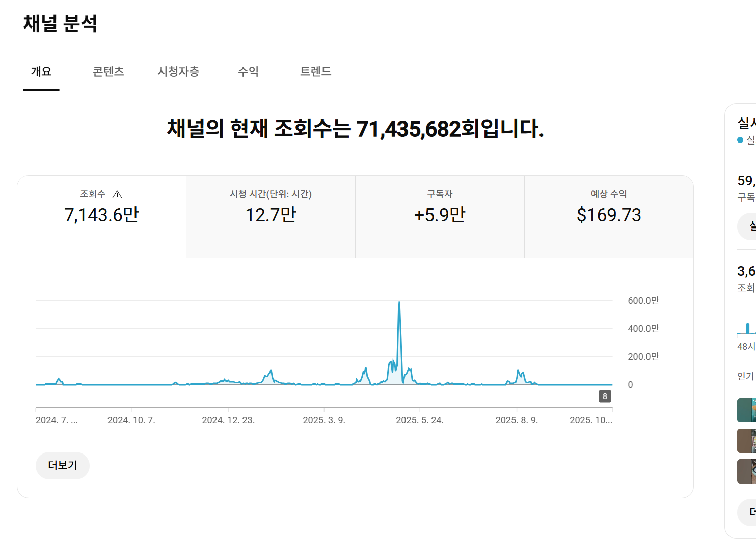Click the warning triangle icon beside 조회수
This screenshot has height=539, width=756.
point(117,195)
